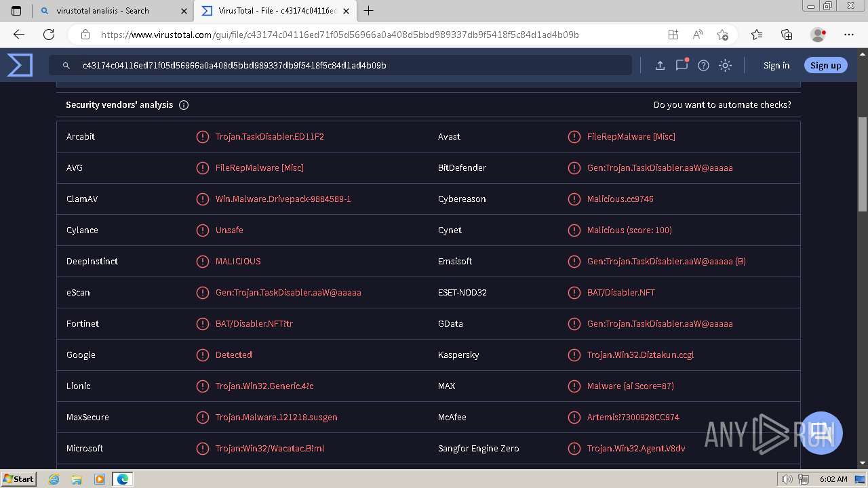Viewport: 868px width, 488px height.
Task: Open the upload file icon
Action: (x=660, y=66)
